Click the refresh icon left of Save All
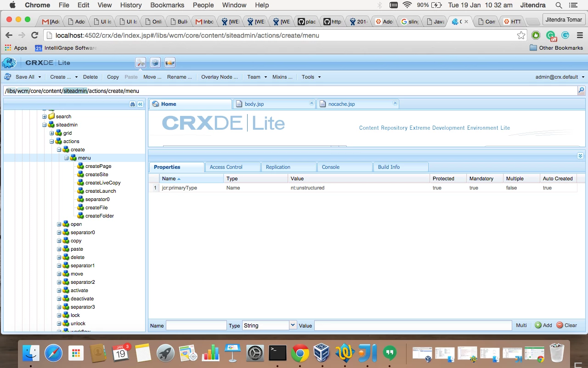This screenshot has height=368, width=588. tap(8, 77)
